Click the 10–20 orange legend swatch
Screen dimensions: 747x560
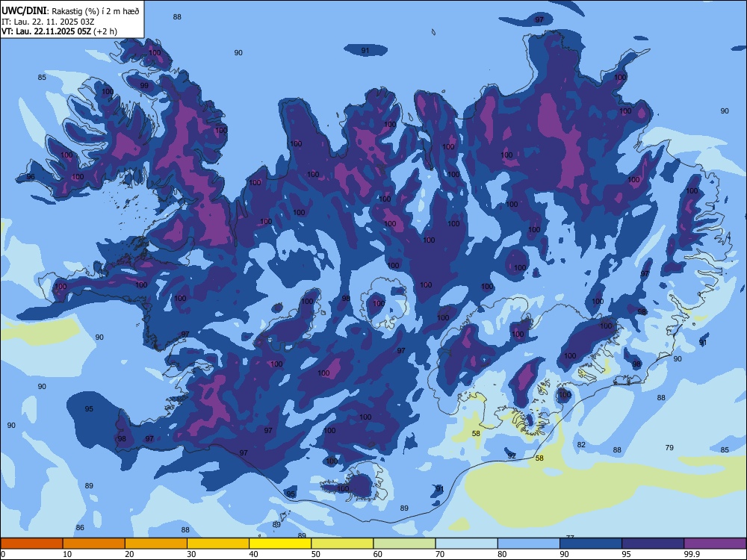[94, 544]
